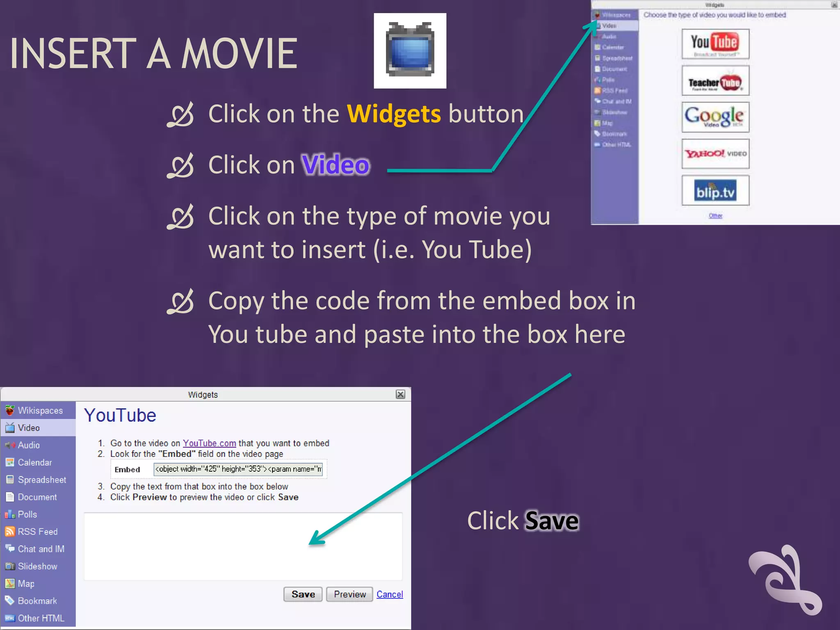Viewport: 840px width, 630px height.
Task: Select Other HTML in top Widgets sidebar
Action: pos(615,145)
